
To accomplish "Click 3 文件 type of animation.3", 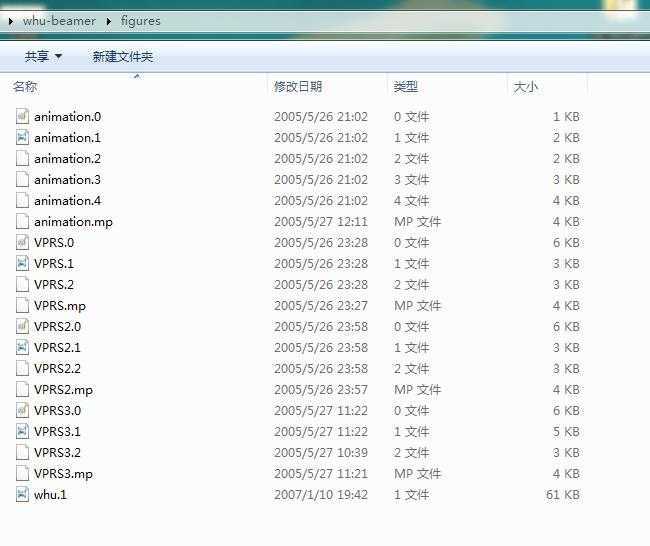I will tap(412, 180).
